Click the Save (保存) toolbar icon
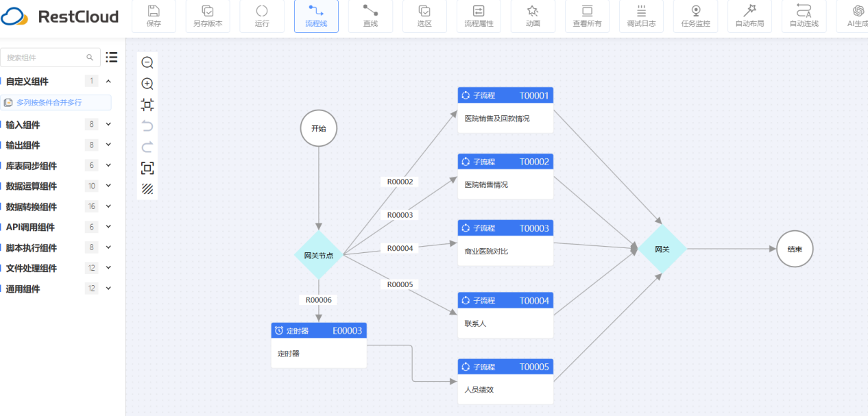The height and width of the screenshot is (416, 868). coord(154,16)
